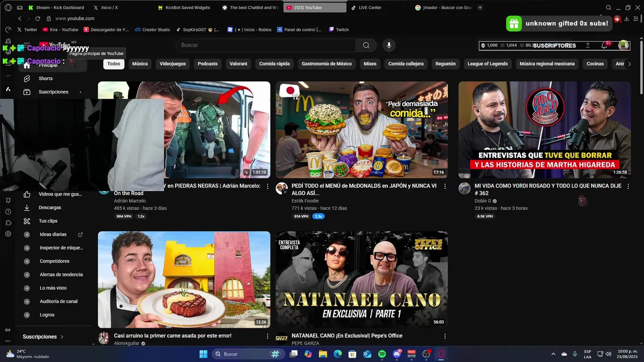This screenshot has height=362, width=644.
Task: Click the search magnifier button
Action: pos(366,45)
